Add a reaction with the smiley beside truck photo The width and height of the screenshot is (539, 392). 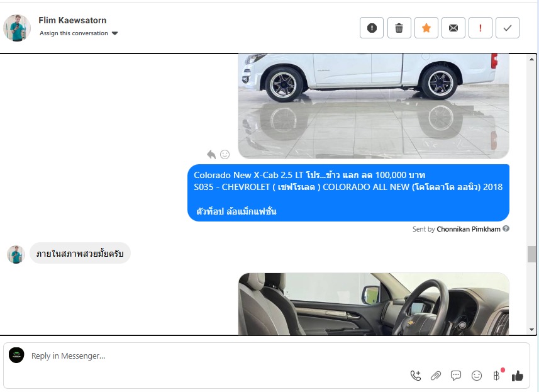(x=225, y=154)
